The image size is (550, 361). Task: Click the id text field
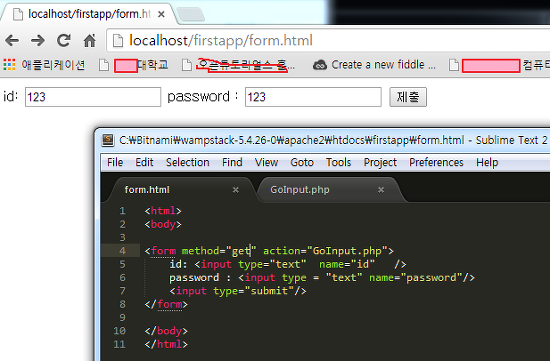(93, 97)
